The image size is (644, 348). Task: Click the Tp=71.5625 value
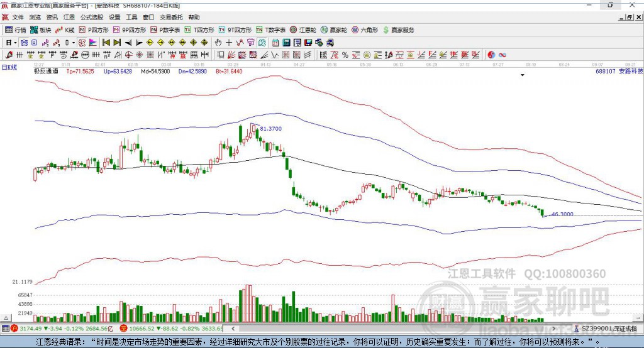tap(80, 71)
